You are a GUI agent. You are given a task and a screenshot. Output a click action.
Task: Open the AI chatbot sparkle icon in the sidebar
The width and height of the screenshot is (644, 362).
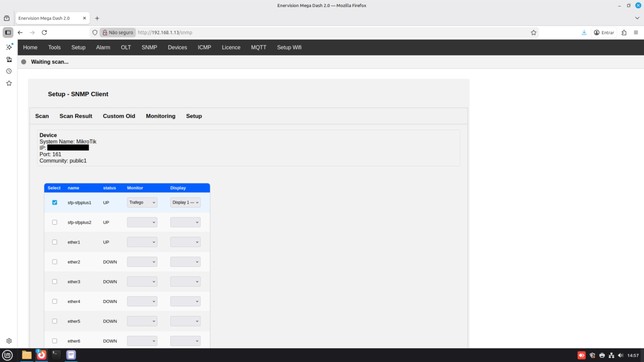[x=9, y=47]
